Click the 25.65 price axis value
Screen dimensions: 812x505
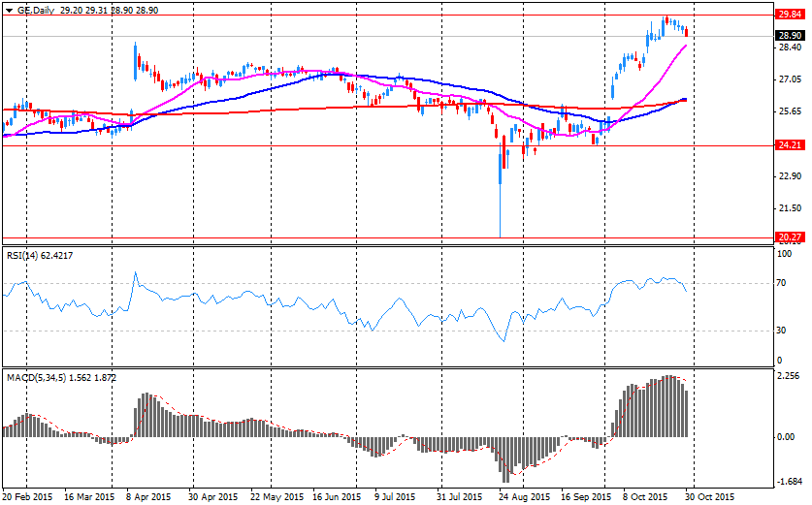point(790,111)
